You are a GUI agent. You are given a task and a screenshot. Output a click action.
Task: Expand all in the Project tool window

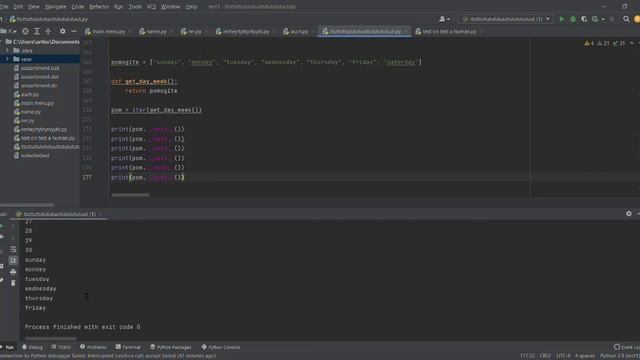[37, 31]
